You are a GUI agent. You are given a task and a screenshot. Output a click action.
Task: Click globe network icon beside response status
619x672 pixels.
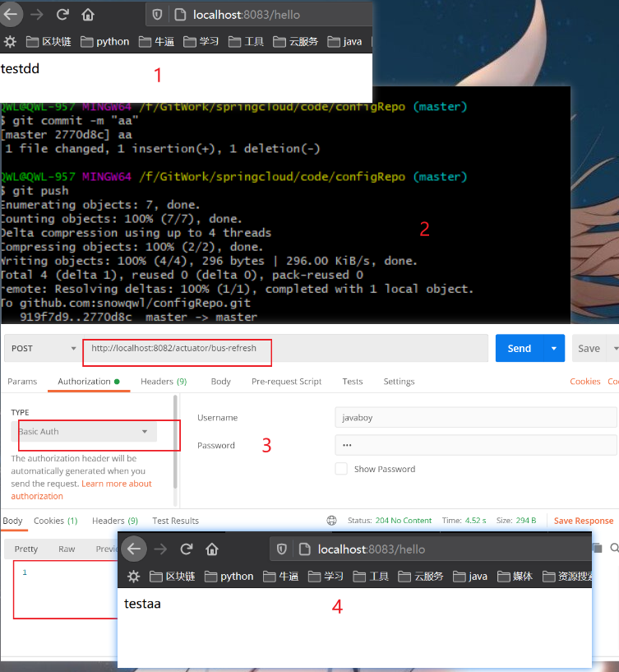331,521
